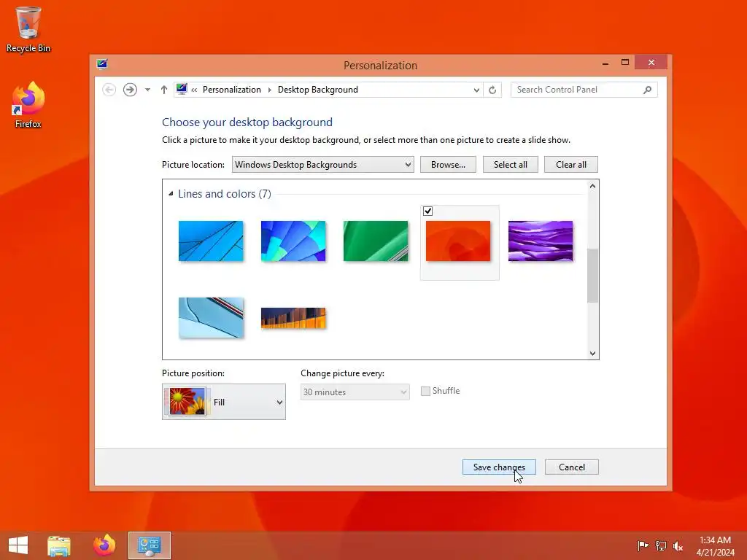Click the Control Panel taskbar button
The width and height of the screenshot is (747, 560).
pyautogui.click(x=150, y=545)
